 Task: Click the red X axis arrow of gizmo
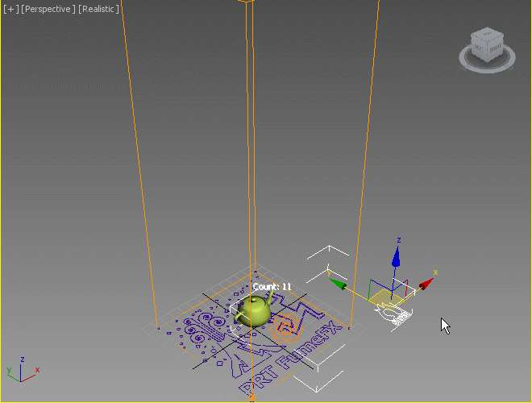pos(426,283)
